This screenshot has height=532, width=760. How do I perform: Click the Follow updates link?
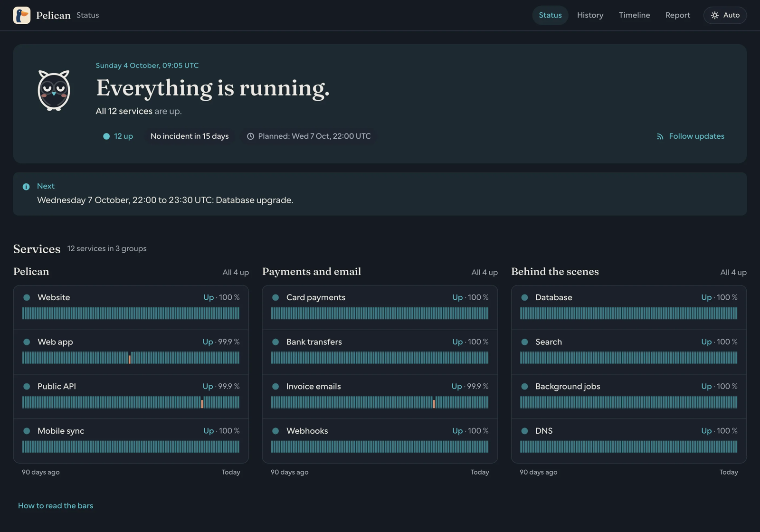pos(690,136)
